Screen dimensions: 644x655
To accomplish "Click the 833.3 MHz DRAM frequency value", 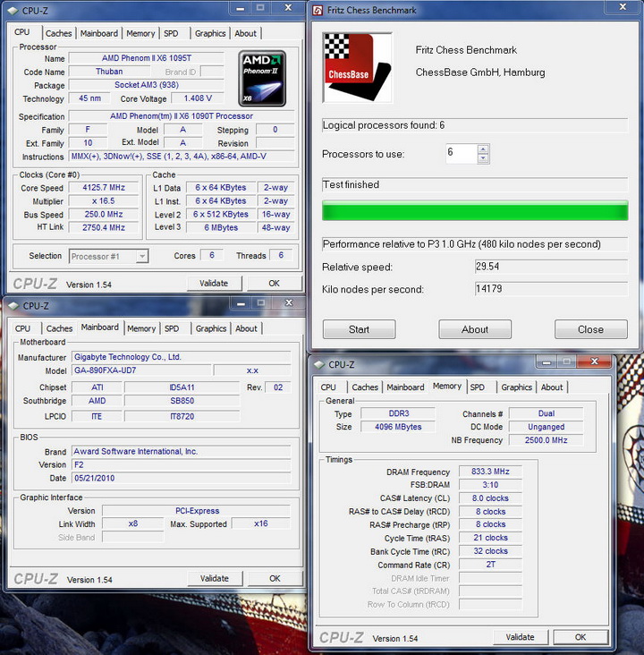I will (490, 472).
